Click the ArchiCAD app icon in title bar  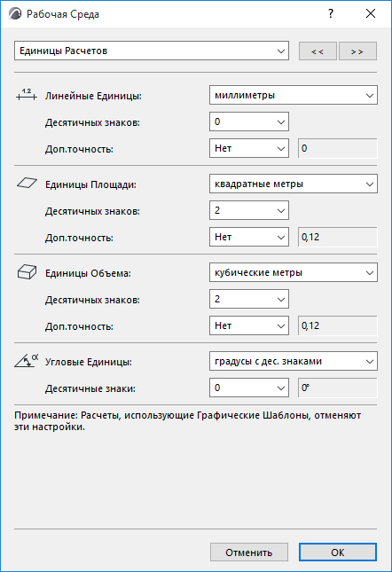point(15,14)
